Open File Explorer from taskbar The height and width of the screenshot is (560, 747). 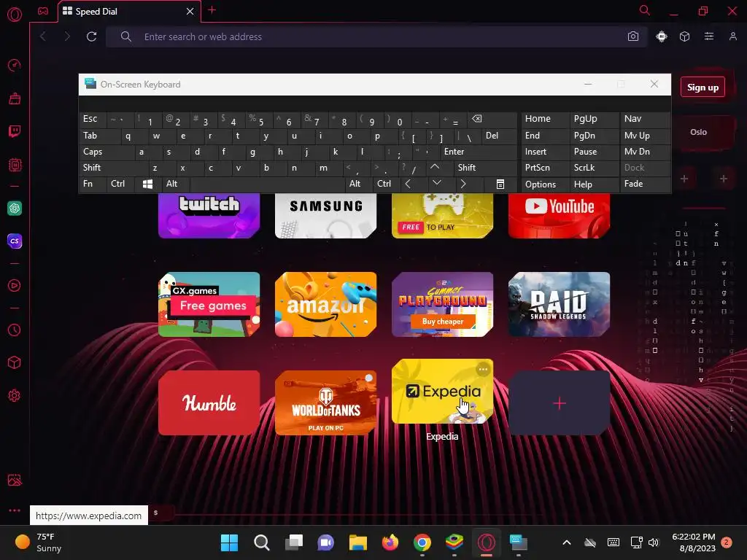[x=357, y=542]
